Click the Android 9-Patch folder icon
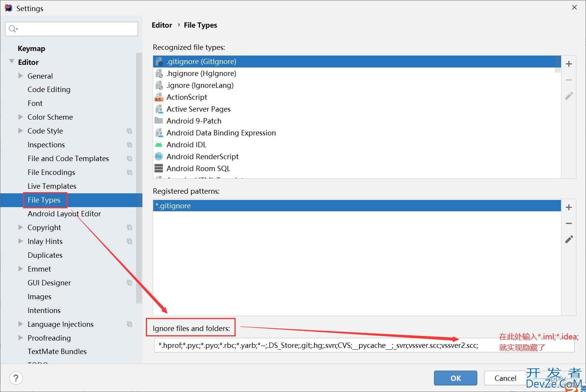Image resolution: width=586 pixels, height=392 pixels. coord(158,121)
